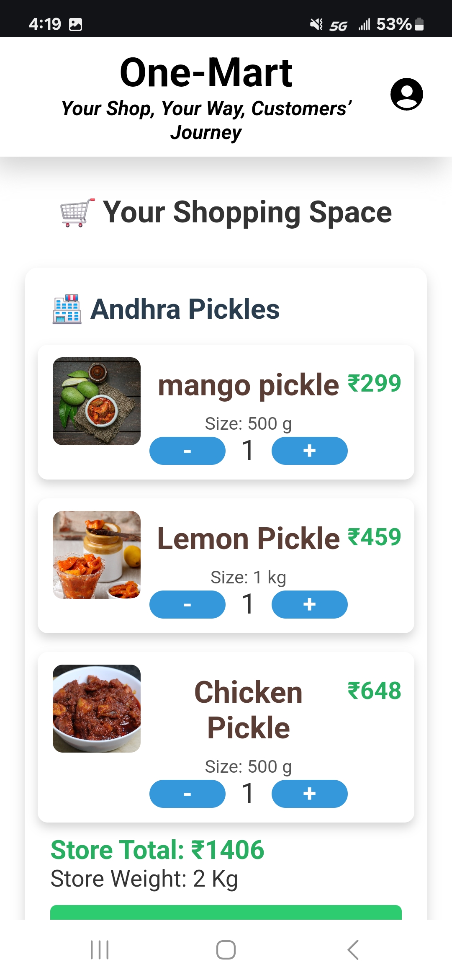
Task: Open the Chicken Pickle product image
Action: pos(97,708)
